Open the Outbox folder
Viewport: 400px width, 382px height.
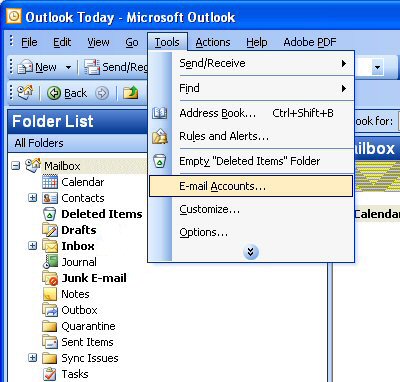point(79,310)
